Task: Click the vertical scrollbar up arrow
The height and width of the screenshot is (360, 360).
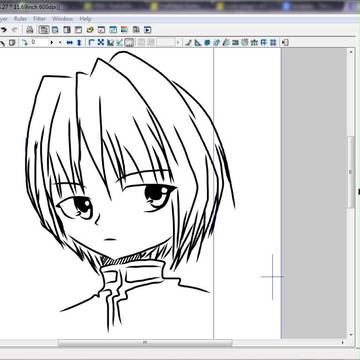Action: pyautogui.click(x=350, y=52)
